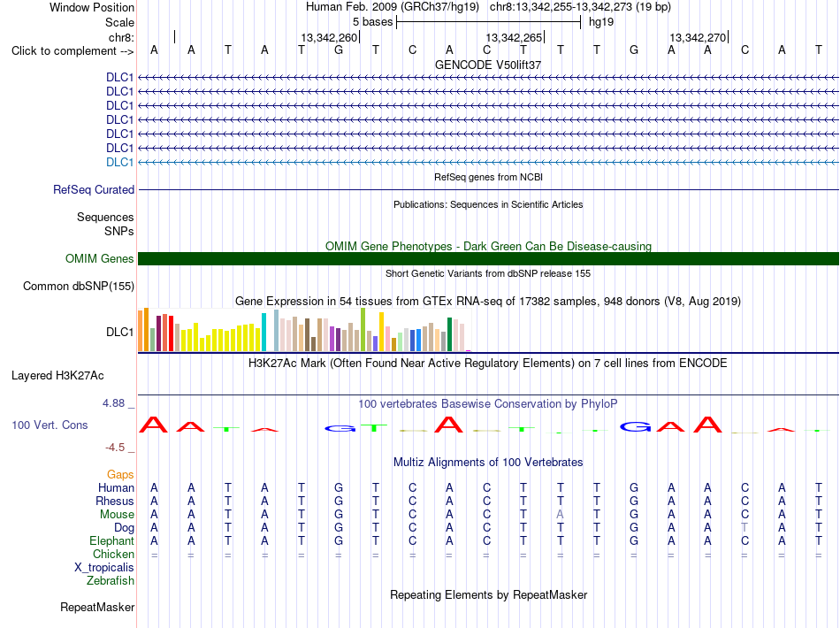Click 'Click to complement -->' to complement bases
Screen dimensions: 840x628
point(73,51)
